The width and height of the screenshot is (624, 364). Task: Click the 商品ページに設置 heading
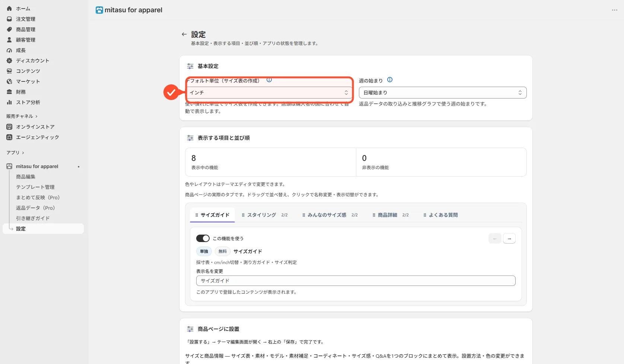(219, 329)
